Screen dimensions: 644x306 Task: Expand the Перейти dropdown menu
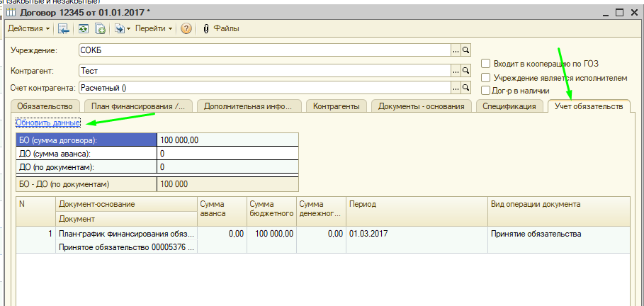click(x=154, y=28)
